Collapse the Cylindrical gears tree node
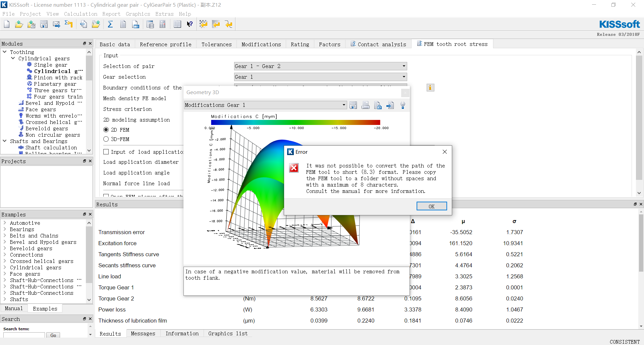 (13, 58)
